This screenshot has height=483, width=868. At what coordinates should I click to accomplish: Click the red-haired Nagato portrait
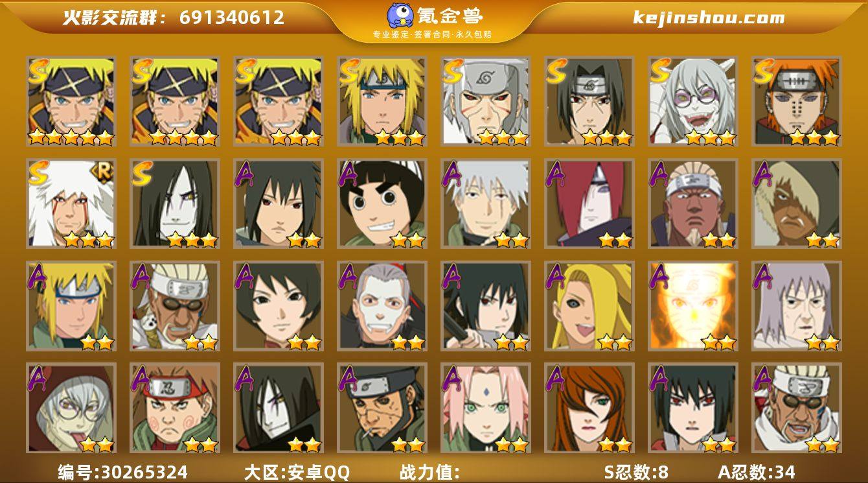point(589,203)
